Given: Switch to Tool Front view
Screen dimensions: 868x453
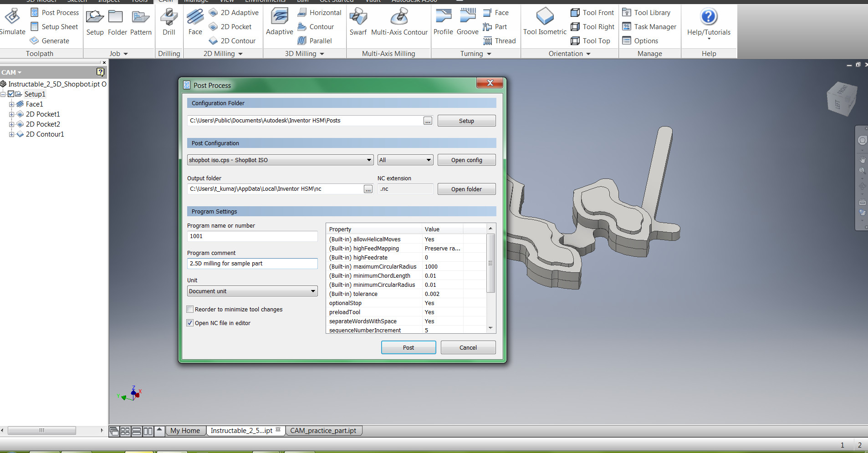Looking at the screenshot, I should pyautogui.click(x=592, y=12).
